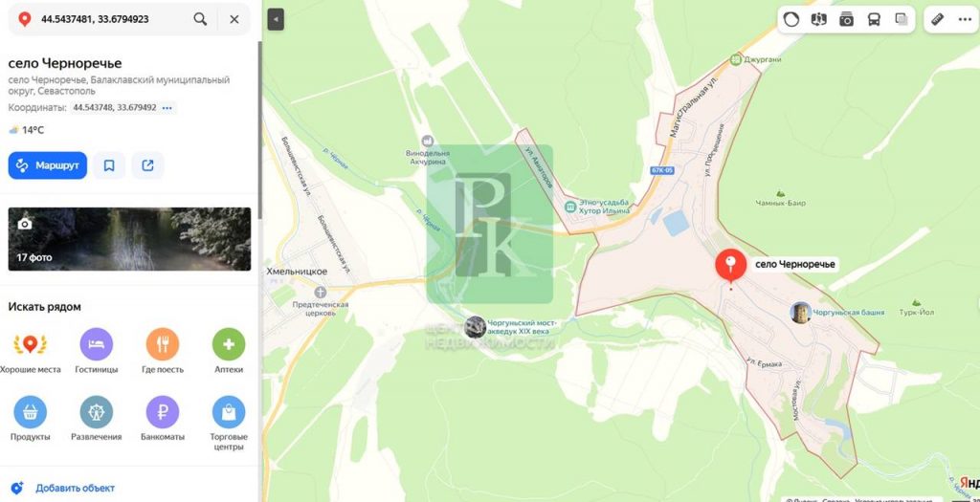The height and width of the screenshot is (502, 980).
Task: Share this location
Action: (148, 165)
